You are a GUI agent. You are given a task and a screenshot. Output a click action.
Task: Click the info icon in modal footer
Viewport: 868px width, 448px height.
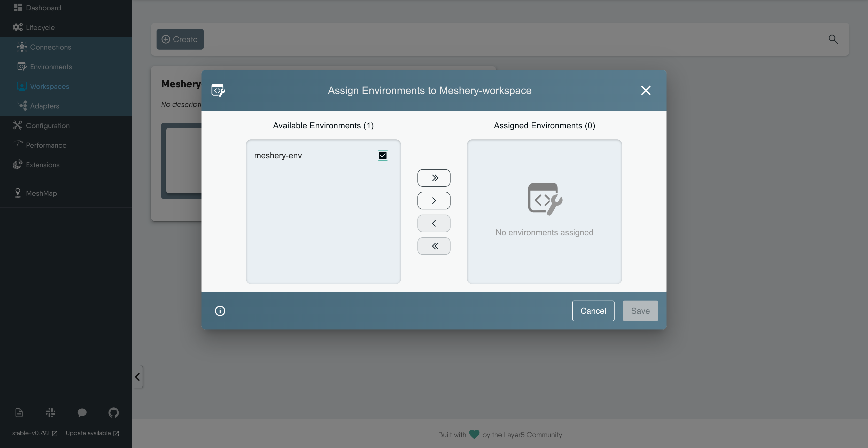click(x=220, y=311)
